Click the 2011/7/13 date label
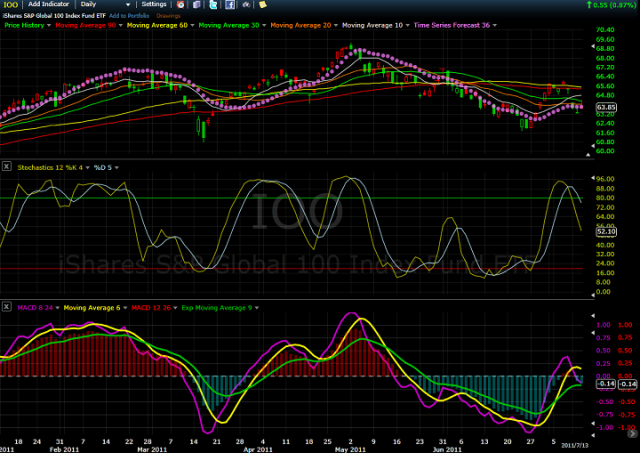The height and width of the screenshot is (453, 640). point(575,445)
